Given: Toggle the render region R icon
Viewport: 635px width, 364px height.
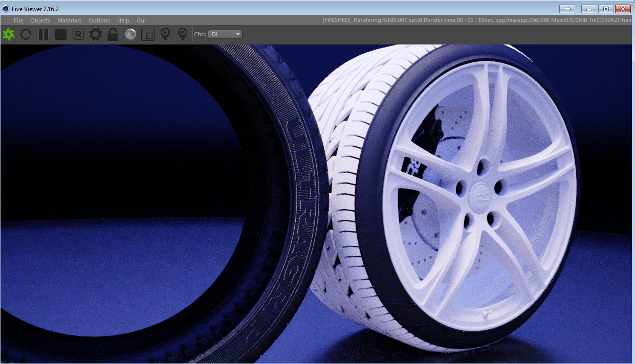Looking at the screenshot, I should click(x=78, y=34).
